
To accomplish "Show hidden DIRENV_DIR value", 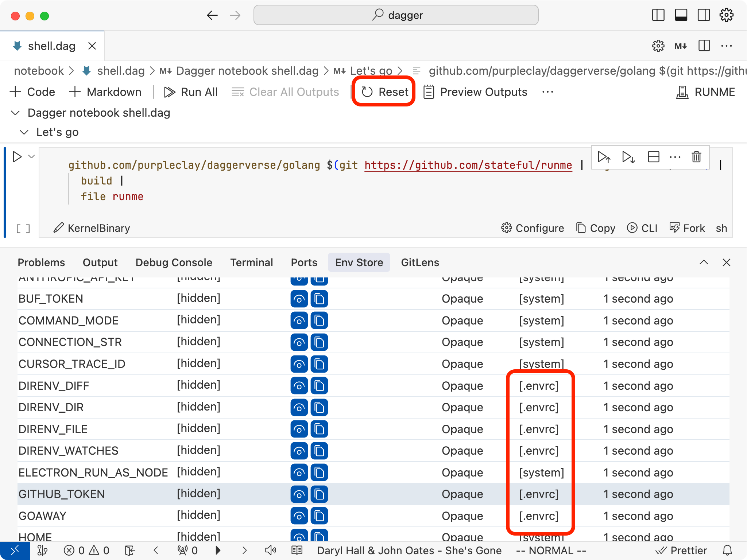I will 299,408.
